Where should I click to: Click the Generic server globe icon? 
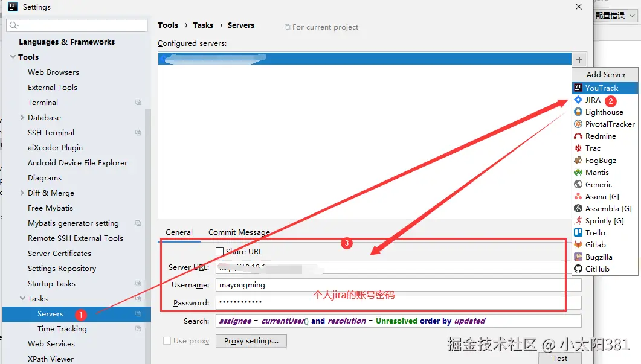[x=578, y=184]
